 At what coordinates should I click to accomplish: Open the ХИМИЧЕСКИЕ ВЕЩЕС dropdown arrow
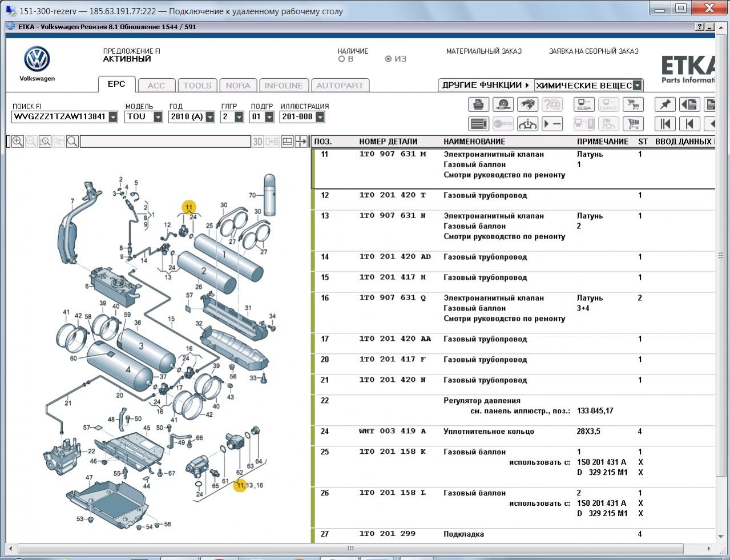point(638,86)
